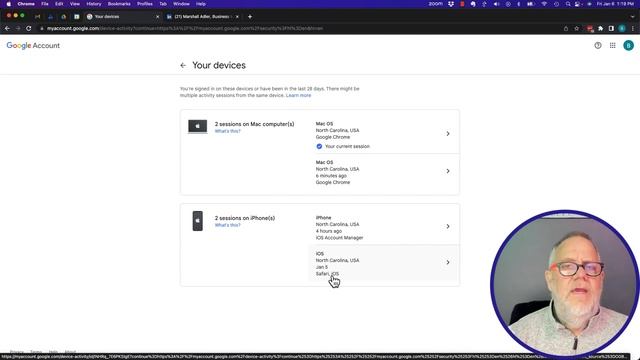Click 'Your current session' text

347,147
